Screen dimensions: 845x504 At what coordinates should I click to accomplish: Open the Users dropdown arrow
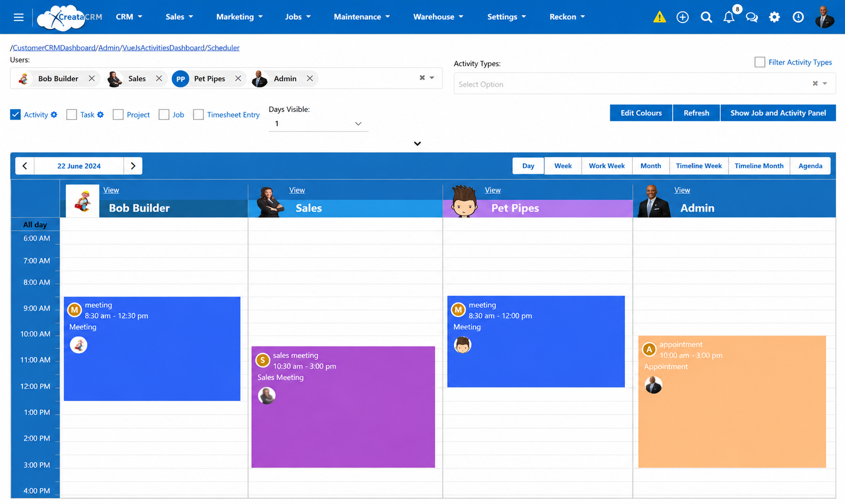point(432,77)
